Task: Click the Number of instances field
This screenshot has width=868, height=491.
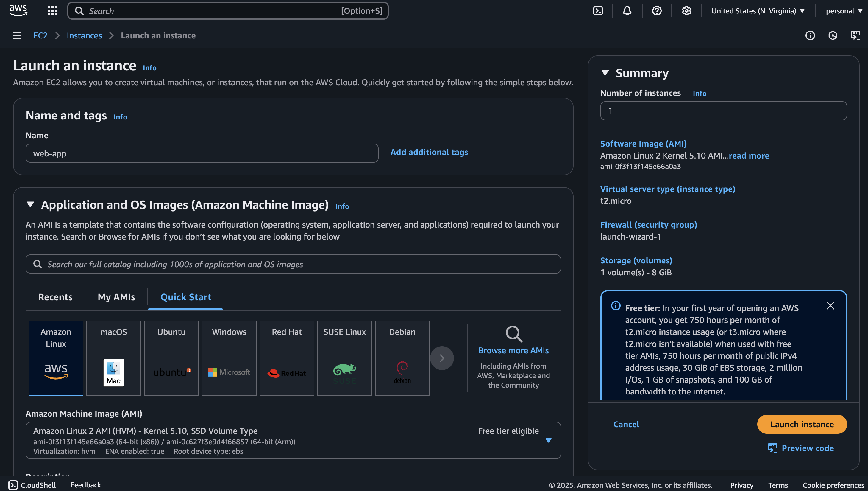Action: pos(723,111)
